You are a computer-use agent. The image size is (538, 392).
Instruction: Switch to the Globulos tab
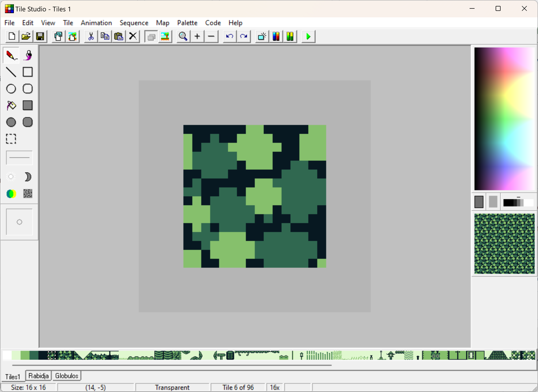(x=66, y=376)
